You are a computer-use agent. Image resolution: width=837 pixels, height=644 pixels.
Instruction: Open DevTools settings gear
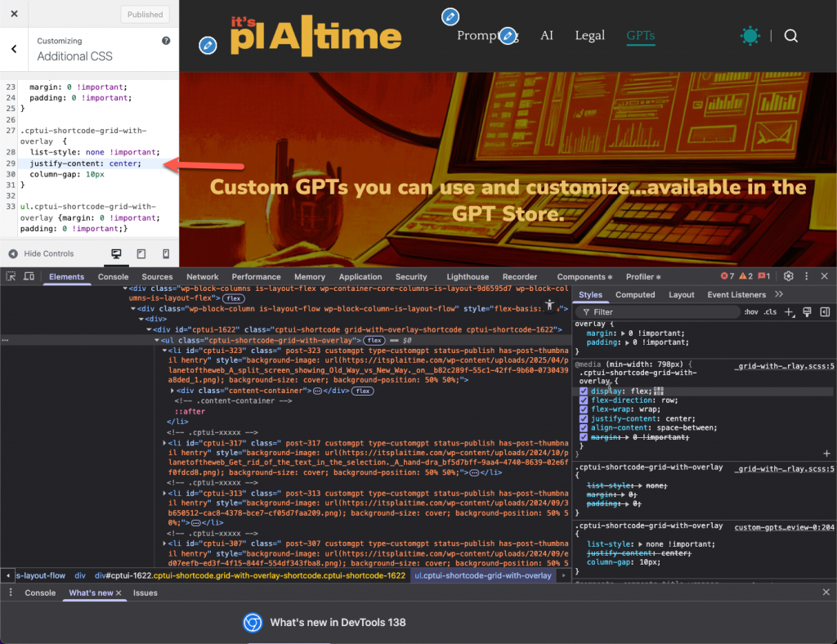pos(789,277)
